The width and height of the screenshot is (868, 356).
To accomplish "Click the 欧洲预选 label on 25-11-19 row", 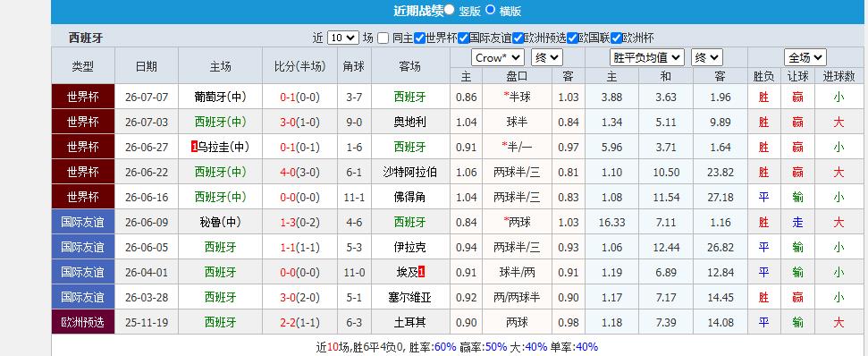I will pyautogui.click(x=82, y=322).
